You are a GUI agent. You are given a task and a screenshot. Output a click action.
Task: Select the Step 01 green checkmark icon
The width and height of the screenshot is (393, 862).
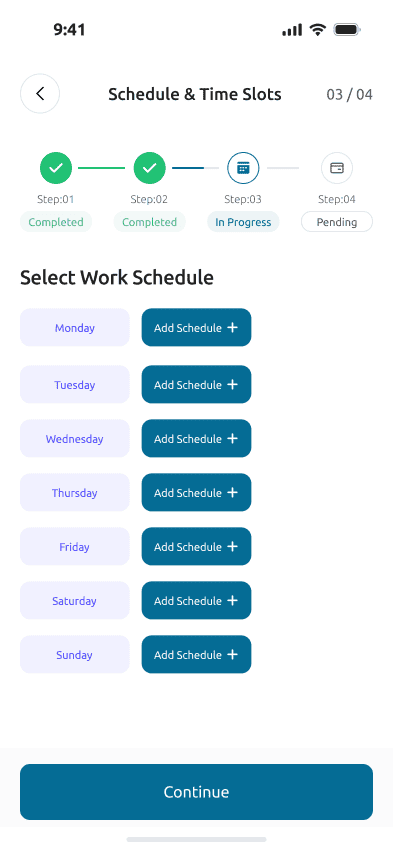pyautogui.click(x=56, y=168)
